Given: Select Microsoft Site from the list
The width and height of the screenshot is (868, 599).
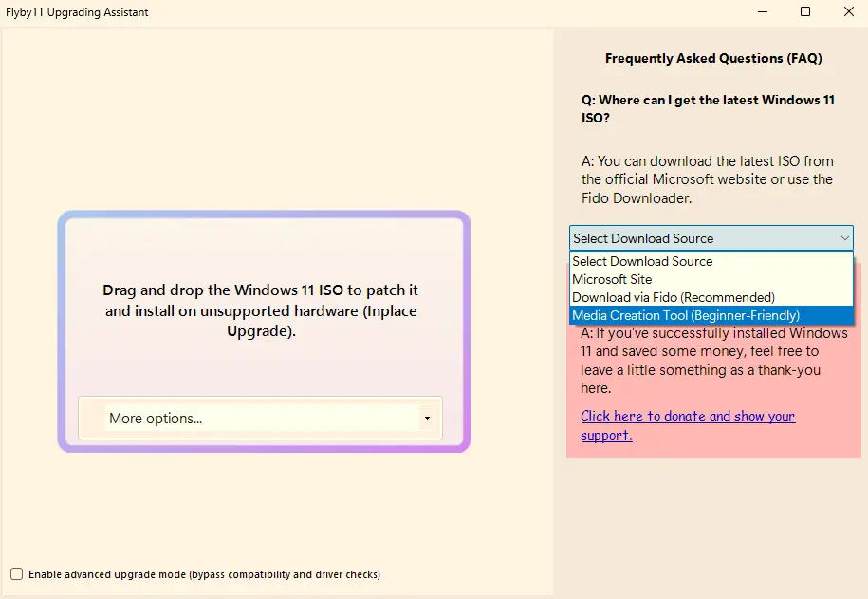Looking at the screenshot, I should (711, 279).
